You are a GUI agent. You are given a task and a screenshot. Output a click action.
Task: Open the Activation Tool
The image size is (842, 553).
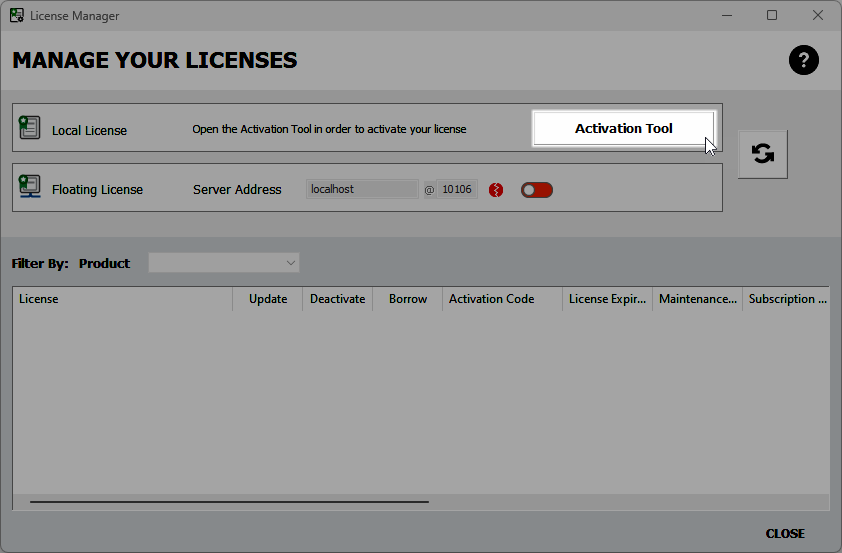pos(623,128)
